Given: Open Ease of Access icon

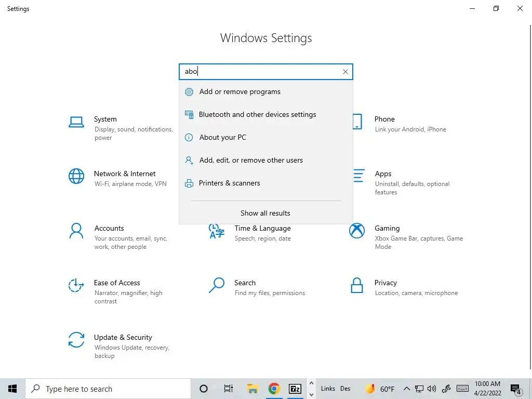Looking at the screenshot, I should [76, 285].
